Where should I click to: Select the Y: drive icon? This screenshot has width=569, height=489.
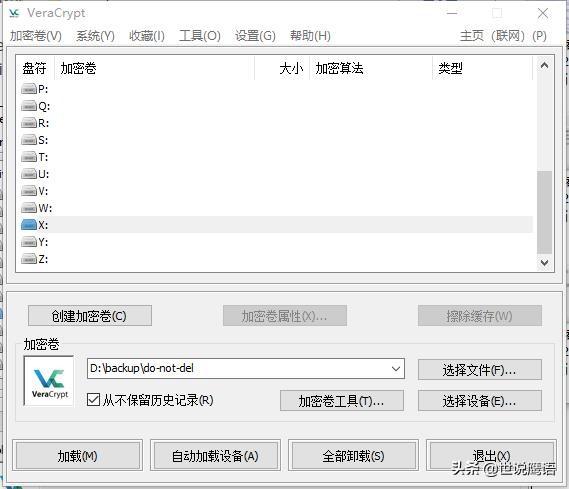pyautogui.click(x=29, y=242)
